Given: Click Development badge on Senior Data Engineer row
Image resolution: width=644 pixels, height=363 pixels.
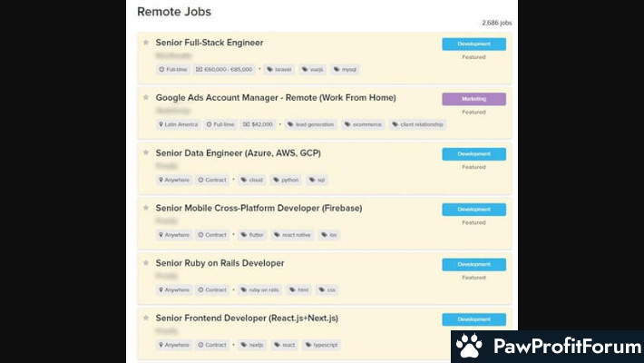Looking at the screenshot, I should pos(474,154).
